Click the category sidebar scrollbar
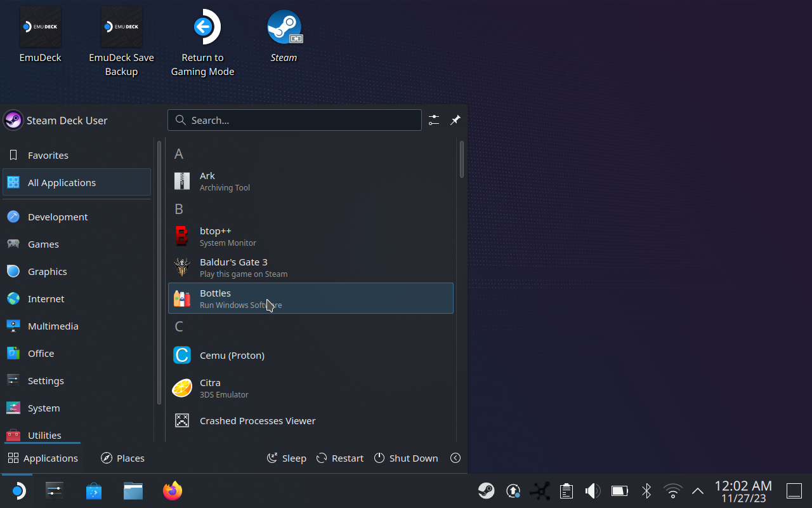Screen dimensions: 812x508 click(159, 272)
